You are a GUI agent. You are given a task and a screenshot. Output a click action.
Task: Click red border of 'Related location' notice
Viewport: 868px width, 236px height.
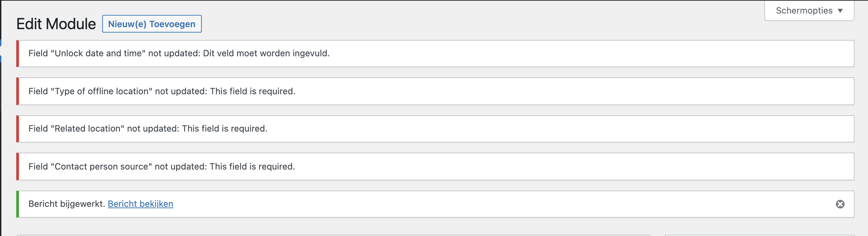[x=18, y=129]
